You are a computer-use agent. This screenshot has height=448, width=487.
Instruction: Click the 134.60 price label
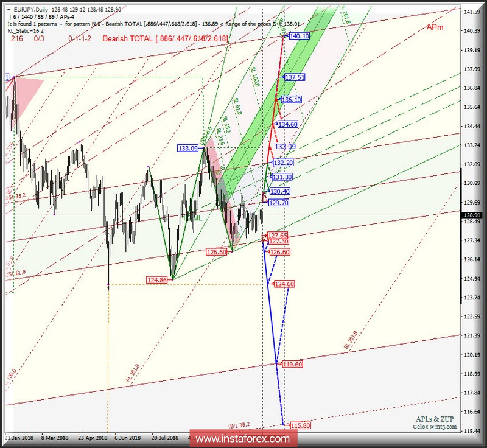pyautogui.click(x=288, y=124)
